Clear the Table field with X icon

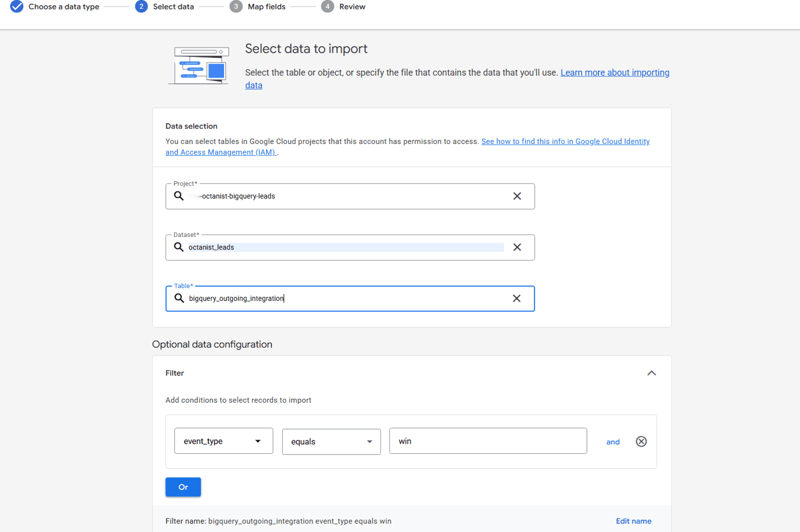point(516,299)
